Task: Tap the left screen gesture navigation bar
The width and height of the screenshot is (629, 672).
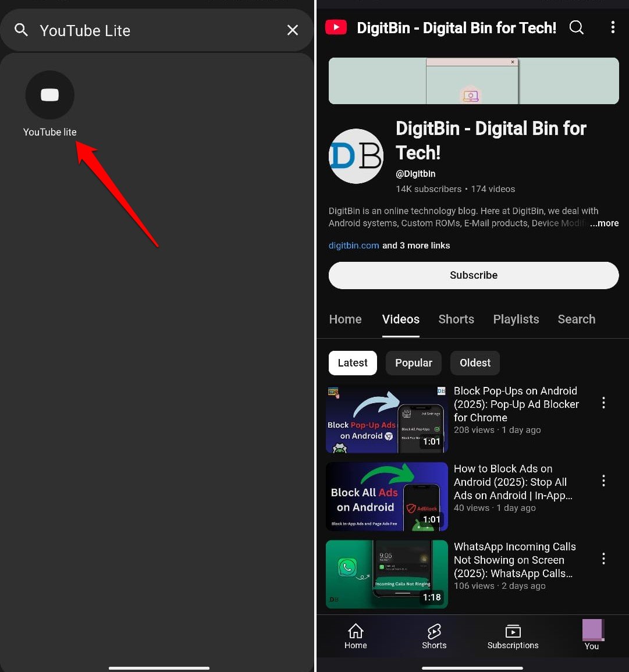Action: [x=159, y=668]
